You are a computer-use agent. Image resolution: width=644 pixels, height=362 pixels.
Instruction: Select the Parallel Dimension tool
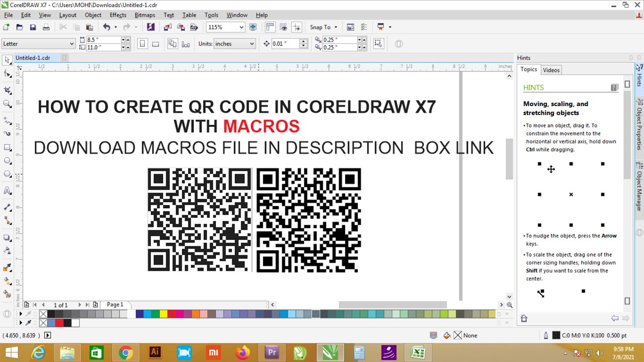coord(7,207)
